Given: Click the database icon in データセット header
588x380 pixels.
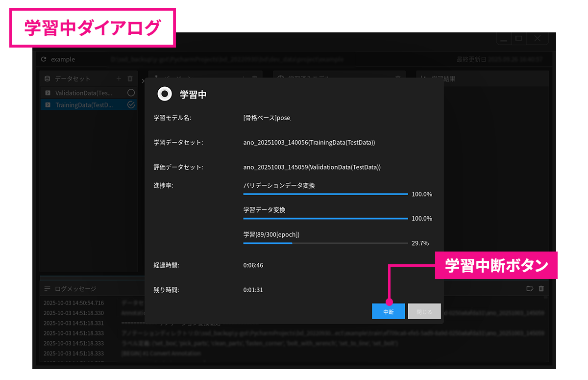Looking at the screenshot, I should pos(48,78).
